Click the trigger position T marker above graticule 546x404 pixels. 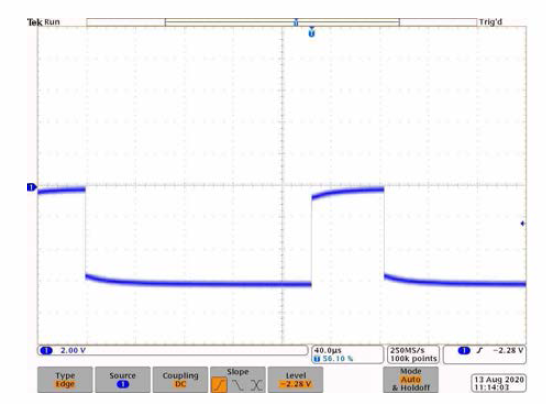point(312,32)
